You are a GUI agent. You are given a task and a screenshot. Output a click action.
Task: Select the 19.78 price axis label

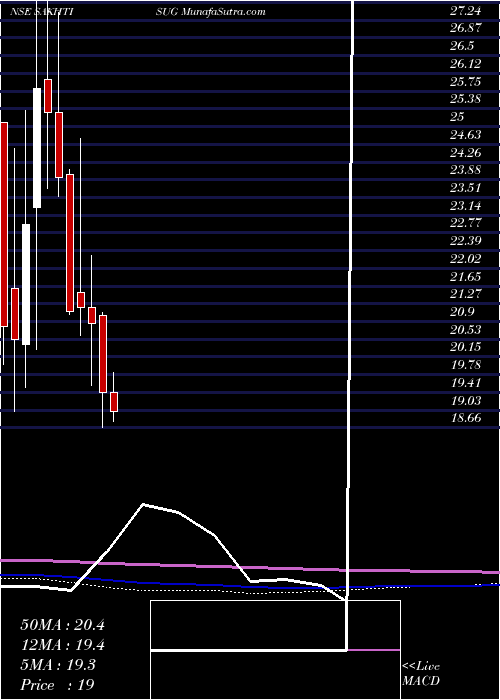(466, 365)
